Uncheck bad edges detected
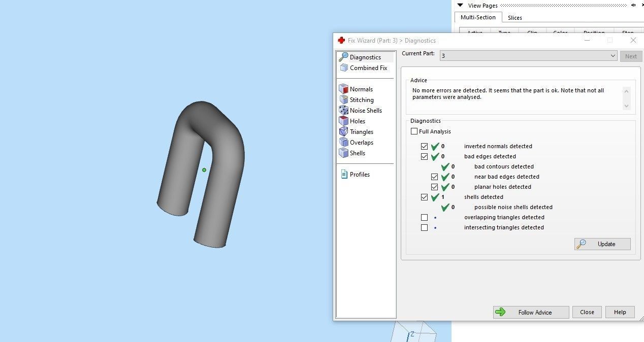Viewport: 644px width, 342px height. pos(425,156)
